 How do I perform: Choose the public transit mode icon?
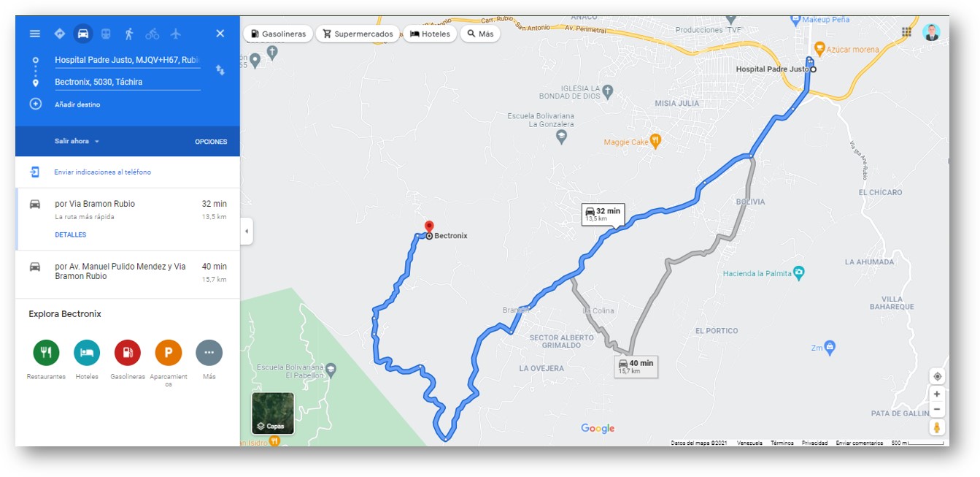coord(107,34)
